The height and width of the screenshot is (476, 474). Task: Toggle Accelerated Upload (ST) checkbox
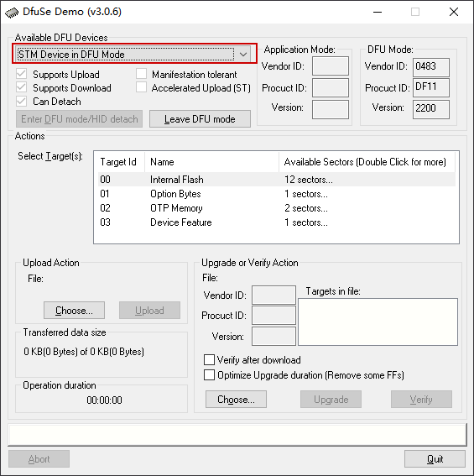click(x=142, y=87)
